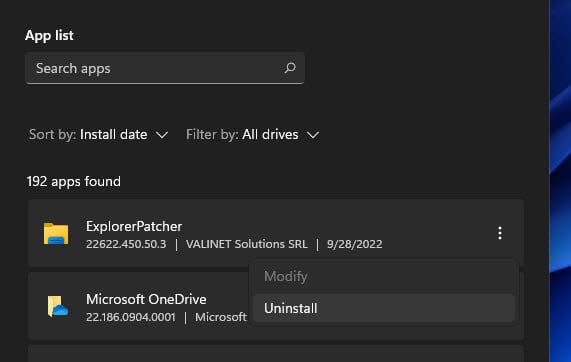The image size is (571, 362).
Task: Click the Microsoft OneDrive app icon
Action: pyautogui.click(x=58, y=306)
